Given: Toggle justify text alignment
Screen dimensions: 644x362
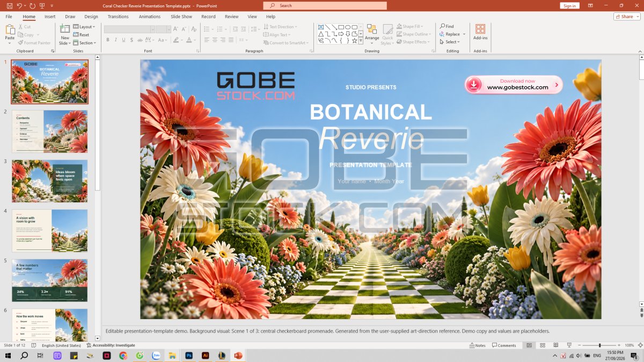Looking at the screenshot, I should point(231,40).
